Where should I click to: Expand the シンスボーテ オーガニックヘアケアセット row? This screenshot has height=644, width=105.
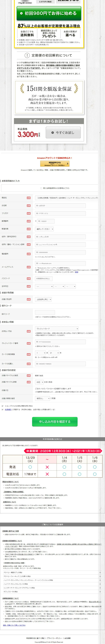pyautogui.click(x=52, y=588)
